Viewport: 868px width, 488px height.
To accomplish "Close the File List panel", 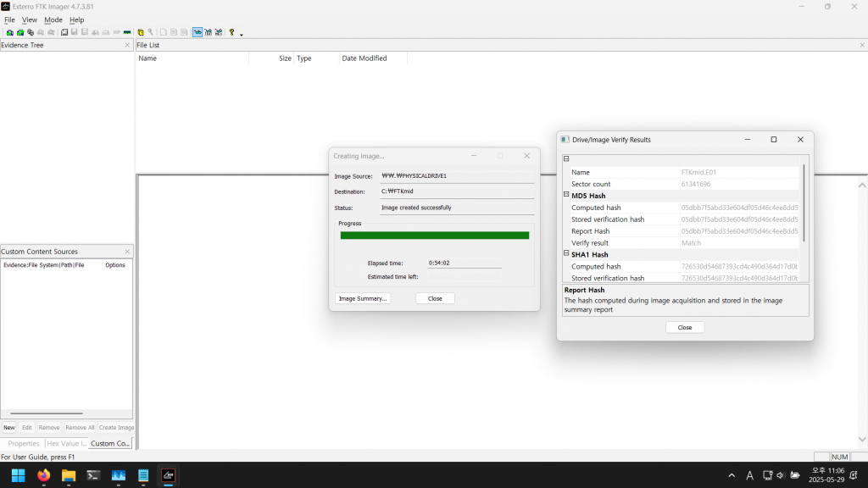I will [862, 46].
